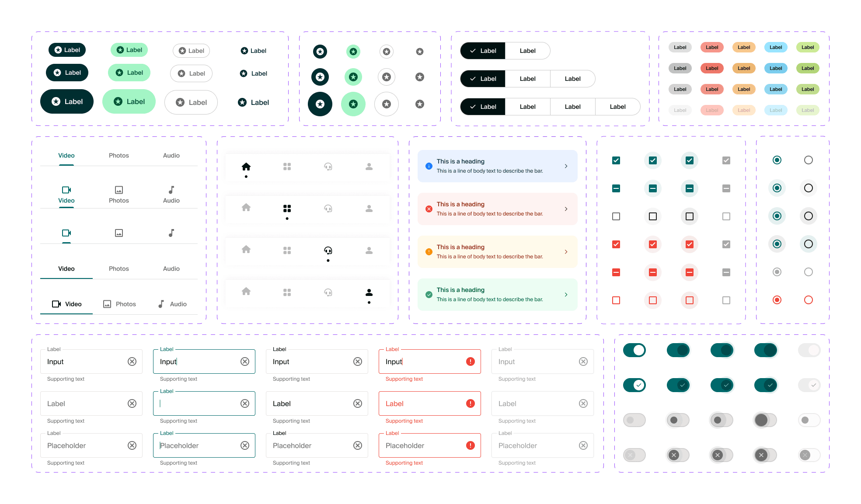Click the red error icon in Input field
The height and width of the screenshot is (504, 861).
[470, 361]
